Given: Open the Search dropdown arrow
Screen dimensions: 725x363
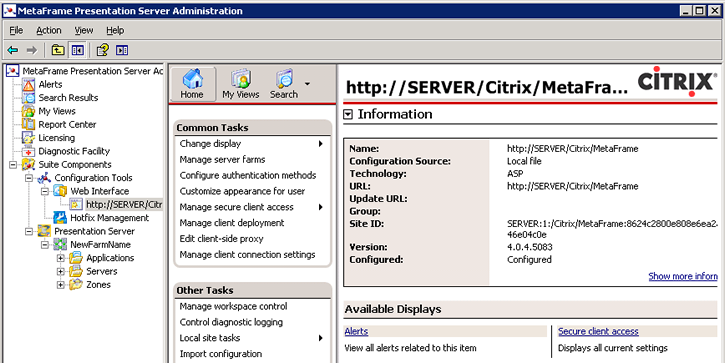Looking at the screenshot, I should pyautogui.click(x=307, y=84).
